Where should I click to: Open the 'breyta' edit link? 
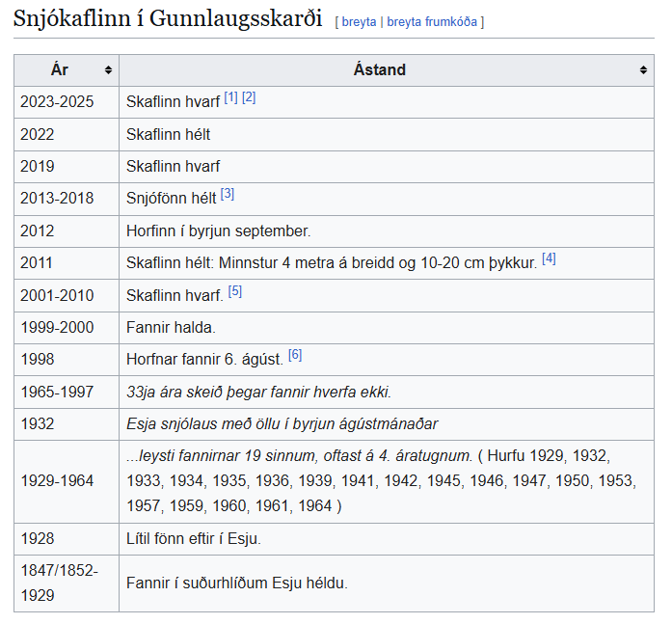[x=359, y=22]
